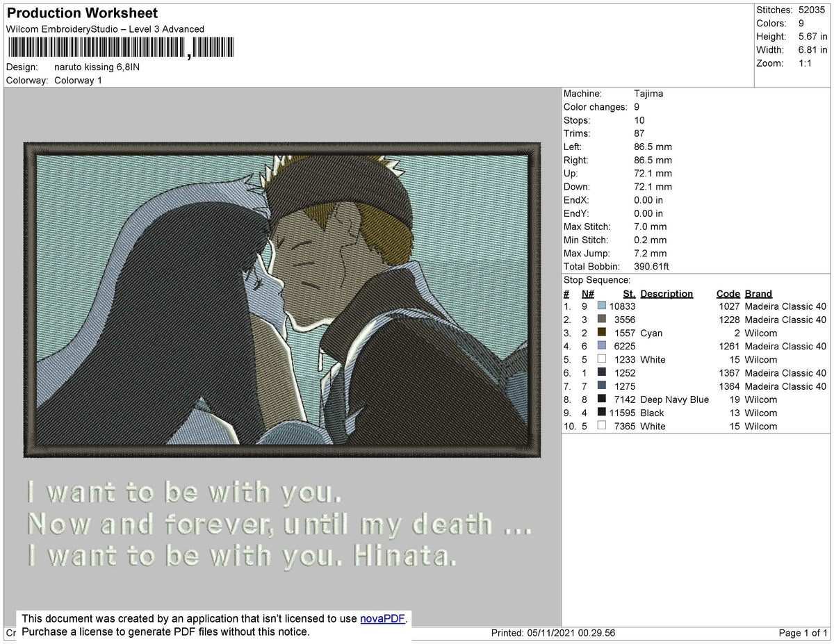Click the color swatch for stop 4
Screen dimensions: 834x644
pyautogui.click(x=602, y=346)
